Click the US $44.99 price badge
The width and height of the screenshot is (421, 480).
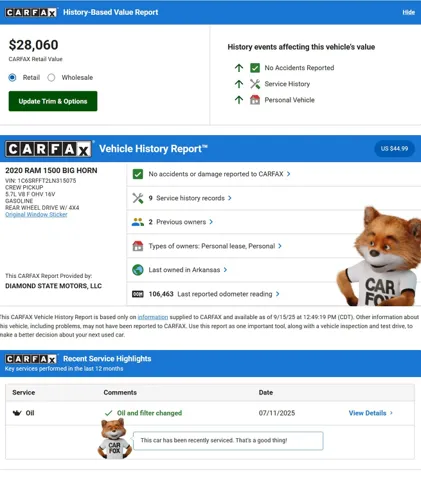(395, 149)
